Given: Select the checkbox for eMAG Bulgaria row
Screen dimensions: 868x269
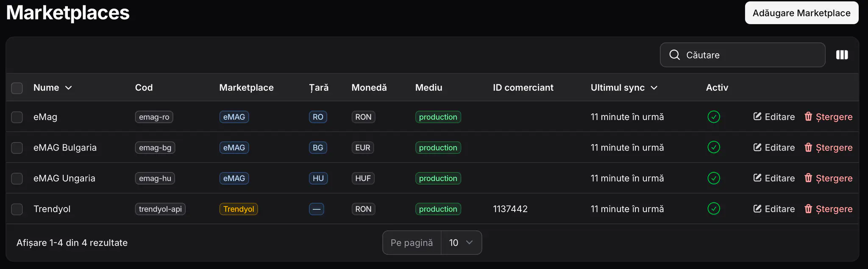Looking at the screenshot, I should tap(17, 148).
